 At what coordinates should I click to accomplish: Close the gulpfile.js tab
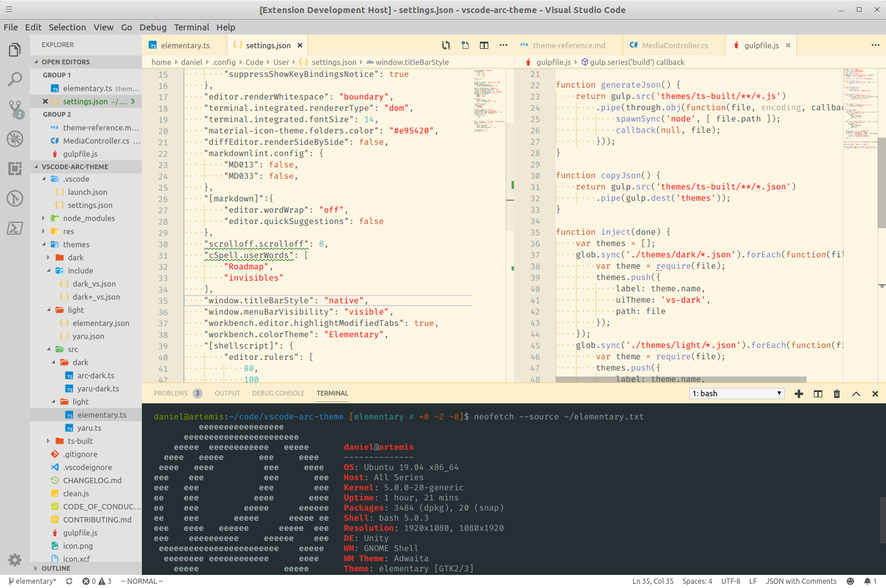tap(788, 45)
